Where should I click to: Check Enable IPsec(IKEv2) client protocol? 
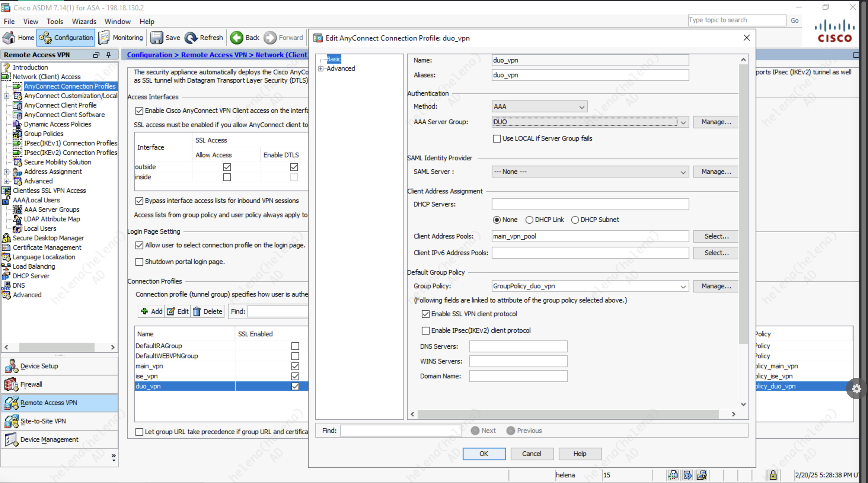click(x=426, y=330)
